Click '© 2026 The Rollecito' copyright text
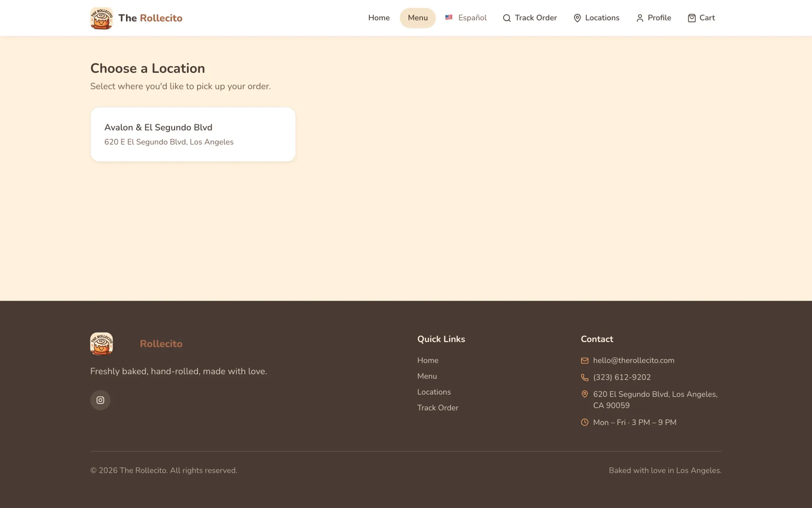812x508 pixels. (164, 470)
